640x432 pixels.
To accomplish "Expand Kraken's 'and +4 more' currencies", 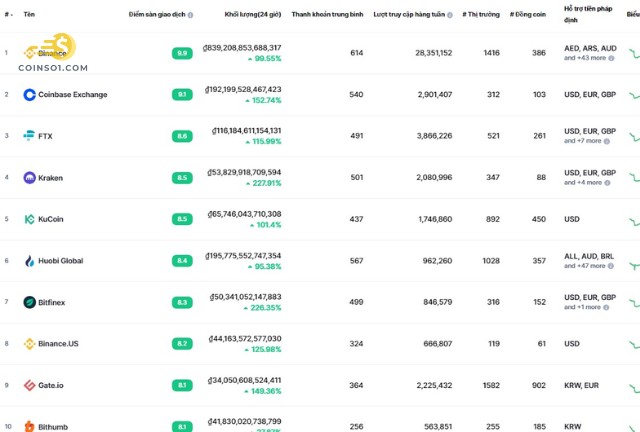I will pyautogui.click(x=583, y=183).
